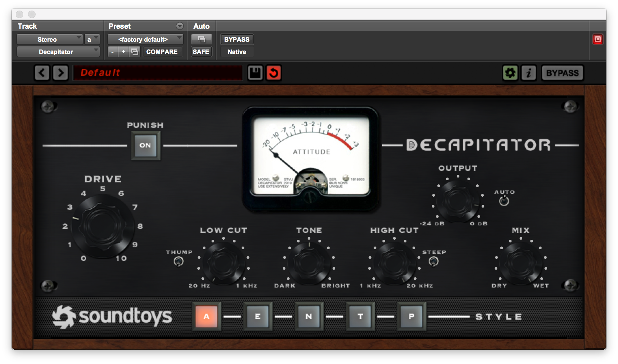The image size is (618, 364).
Task: Open plugin info with the i icon
Action: (x=529, y=73)
